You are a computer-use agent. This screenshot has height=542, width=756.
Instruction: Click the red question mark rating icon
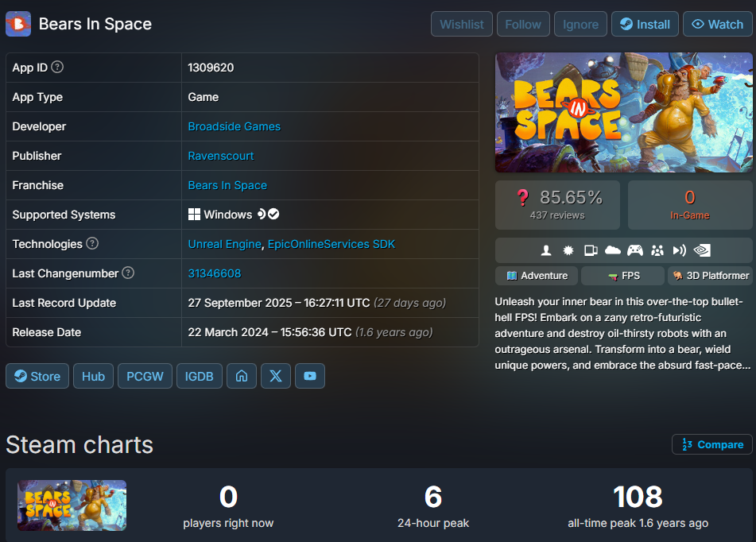[x=522, y=198]
